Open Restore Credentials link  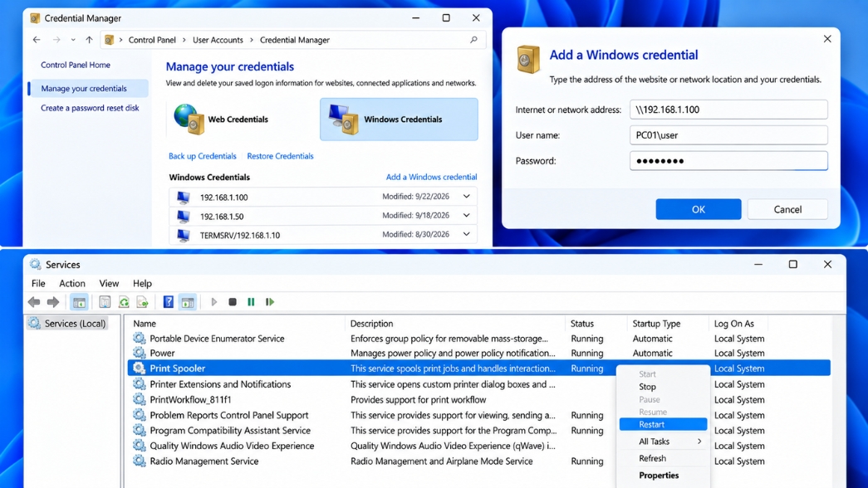[280, 156]
